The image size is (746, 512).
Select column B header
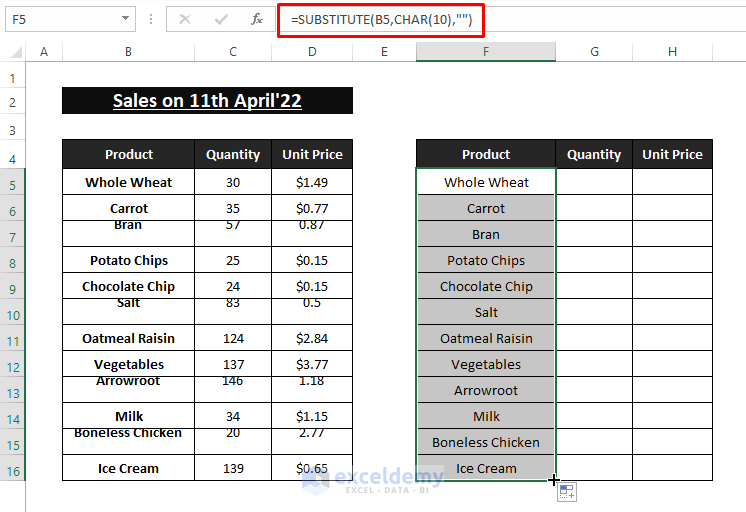(129, 52)
